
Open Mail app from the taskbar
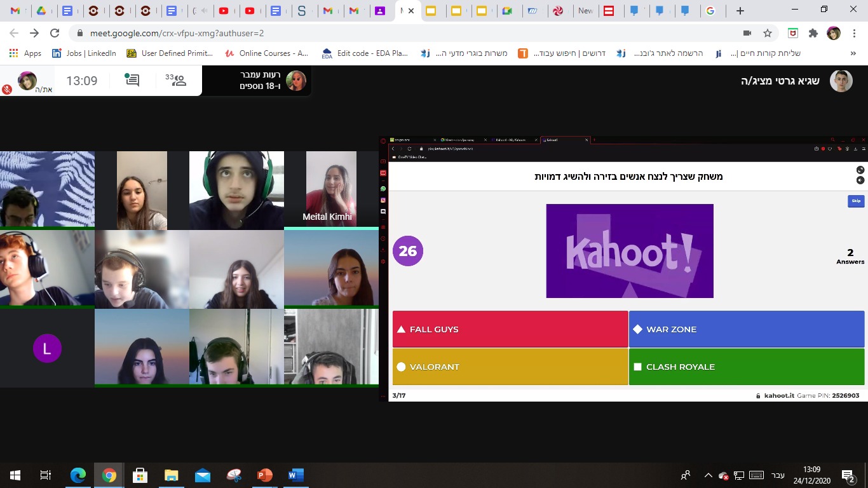click(x=203, y=475)
